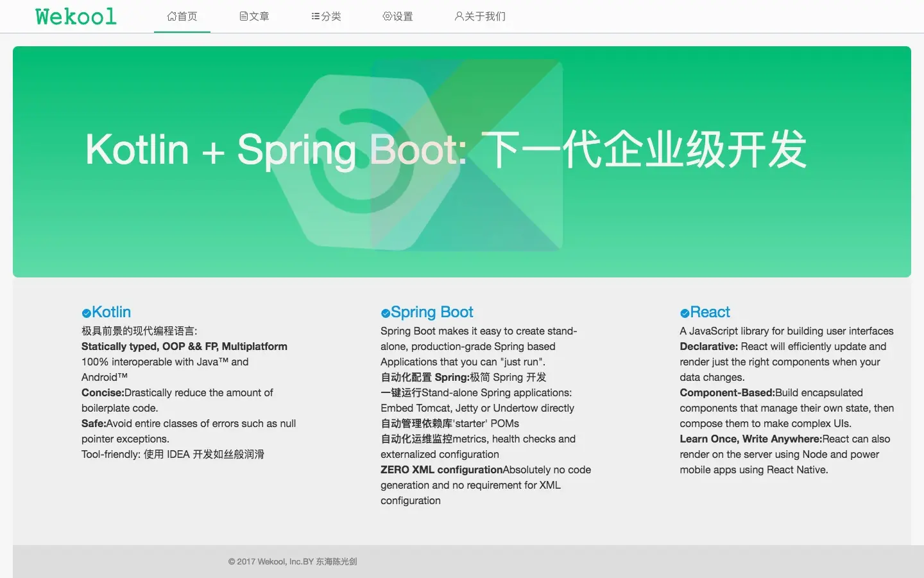The height and width of the screenshot is (578, 924).
Task: Click the person icon beside 关于我们
Action: 459,16
